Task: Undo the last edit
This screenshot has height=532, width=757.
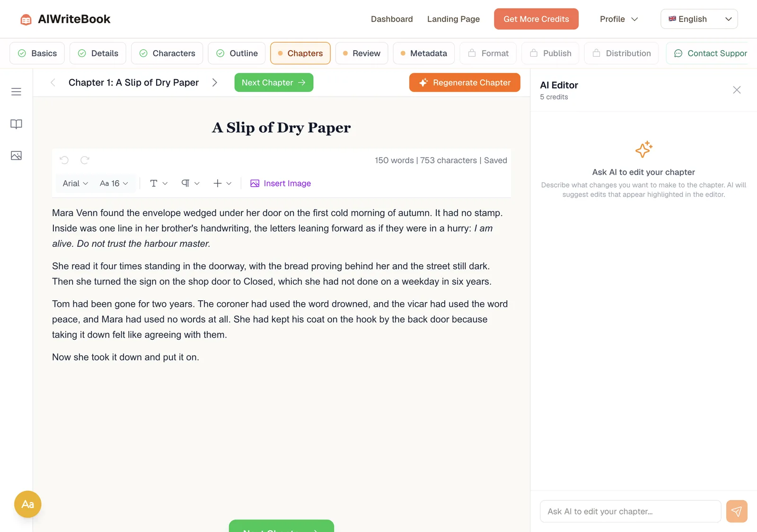Action: click(x=64, y=160)
